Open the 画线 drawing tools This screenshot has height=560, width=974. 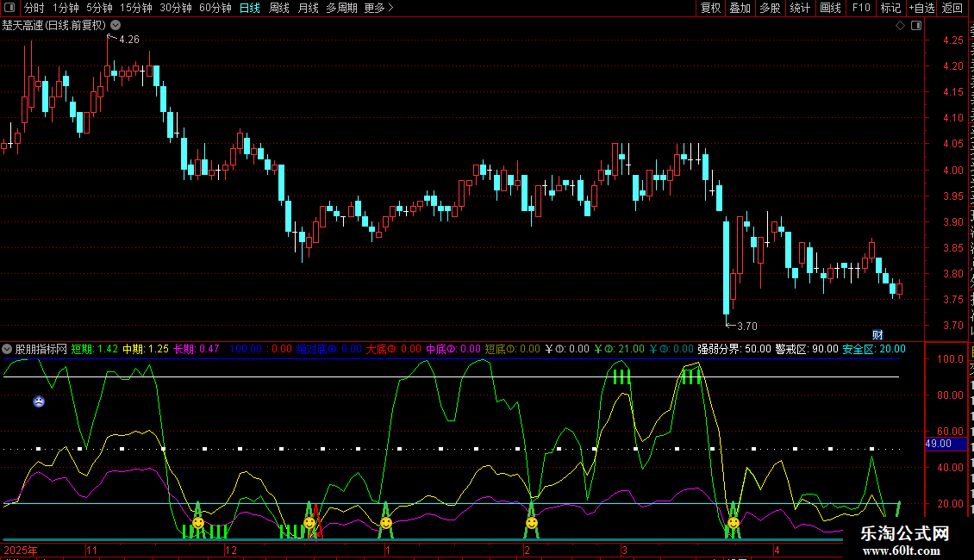(830, 8)
